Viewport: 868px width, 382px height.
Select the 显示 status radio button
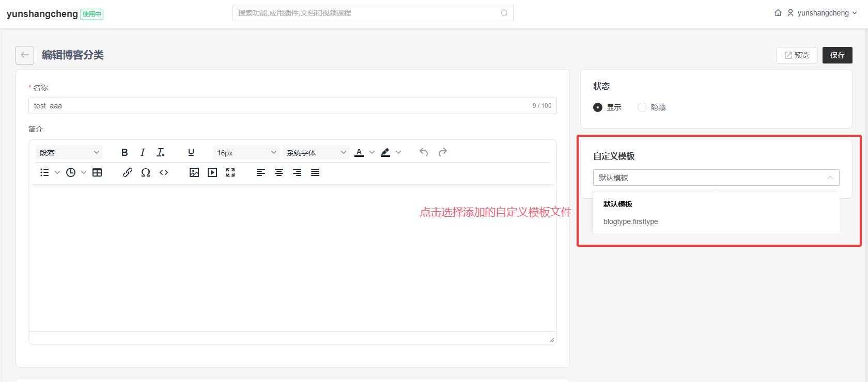[598, 107]
